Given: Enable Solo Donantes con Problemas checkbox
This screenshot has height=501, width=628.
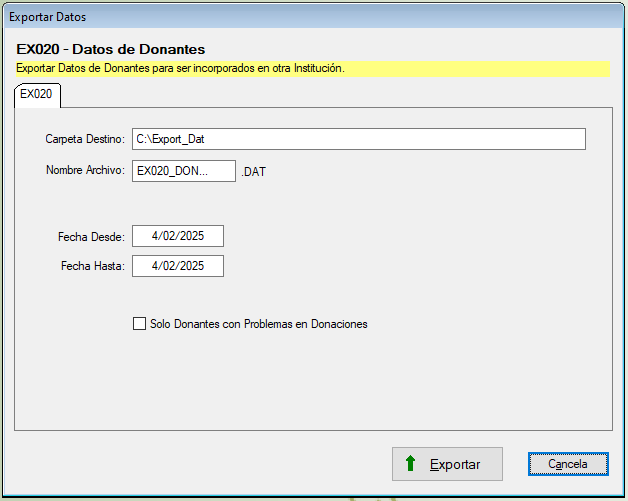Looking at the screenshot, I should click(x=139, y=324).
